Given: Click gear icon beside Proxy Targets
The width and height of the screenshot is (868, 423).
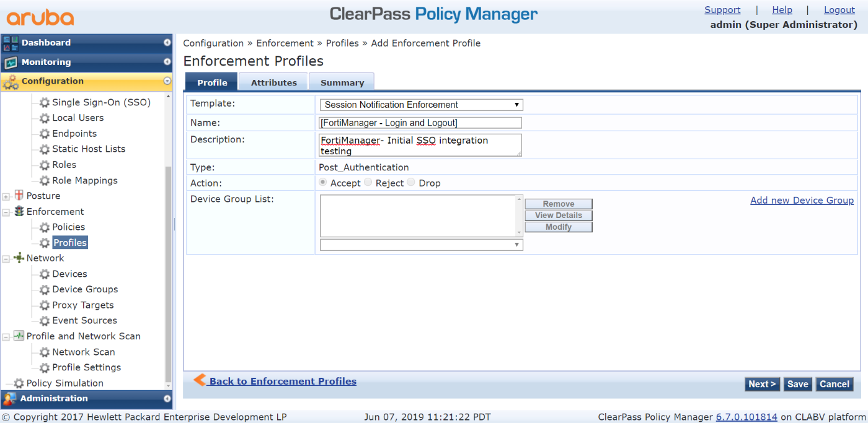Looking at the screenshot, I should (45, 305).
